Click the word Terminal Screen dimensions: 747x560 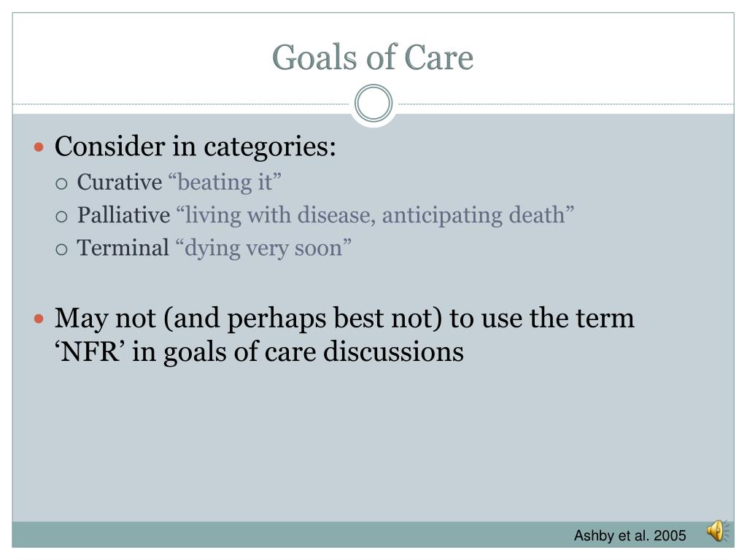coord(123,248)
